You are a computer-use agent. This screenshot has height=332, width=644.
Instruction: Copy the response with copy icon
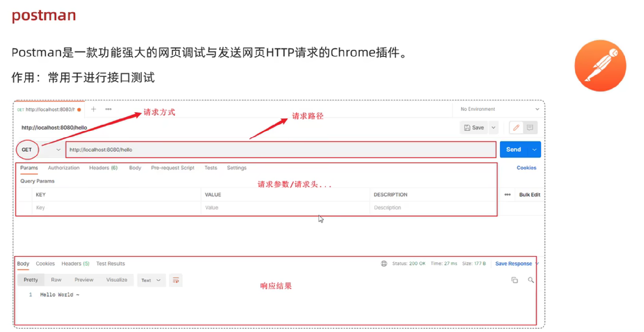pyautogui.click(x=514, y=280)
